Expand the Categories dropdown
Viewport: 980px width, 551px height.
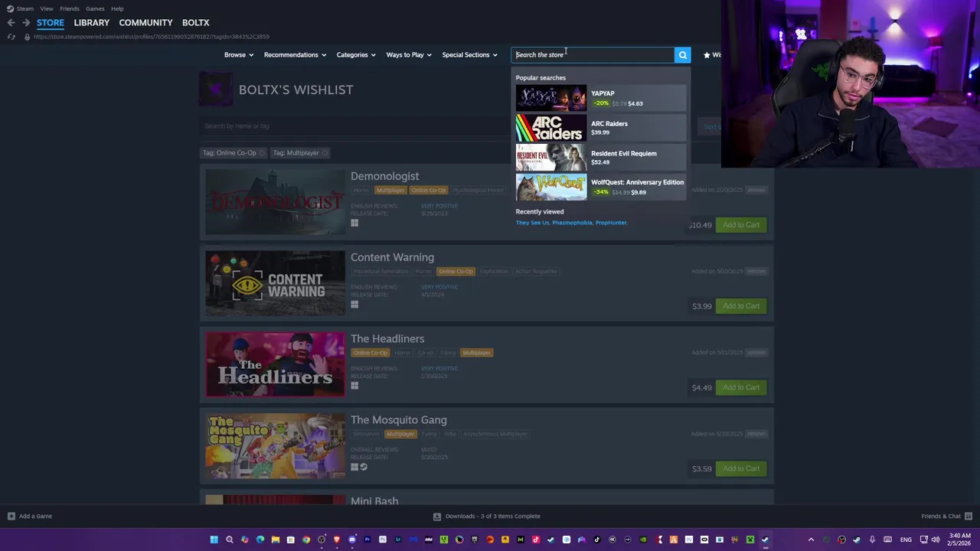pos(356,55)
